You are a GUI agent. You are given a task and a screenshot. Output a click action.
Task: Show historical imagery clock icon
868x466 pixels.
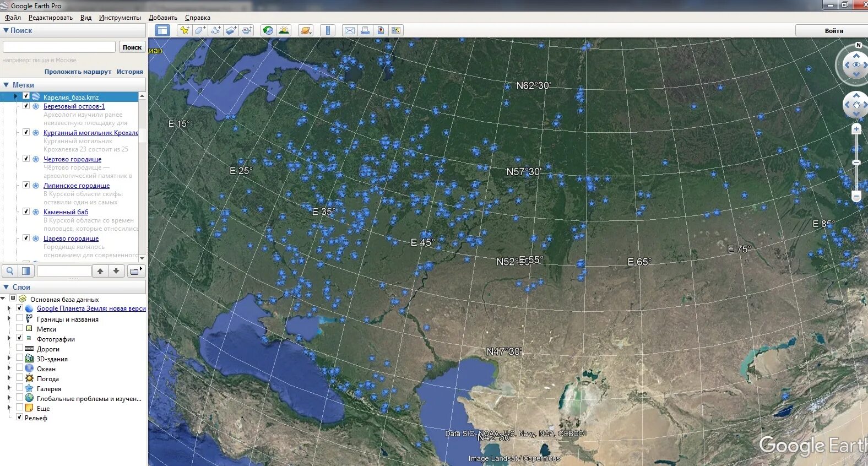click(268, 30)
